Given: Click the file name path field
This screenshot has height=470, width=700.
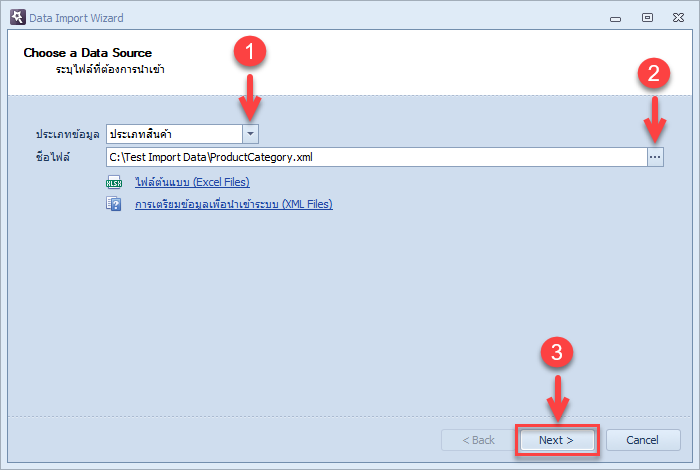Looking at the screenshot, I should [376, 157].
